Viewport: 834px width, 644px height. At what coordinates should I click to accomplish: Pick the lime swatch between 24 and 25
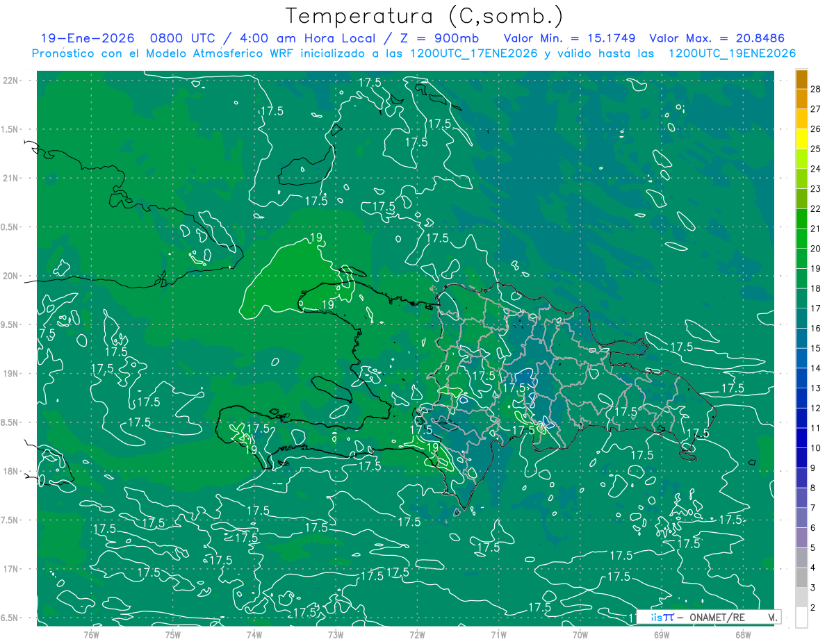[x=801, y=159]
